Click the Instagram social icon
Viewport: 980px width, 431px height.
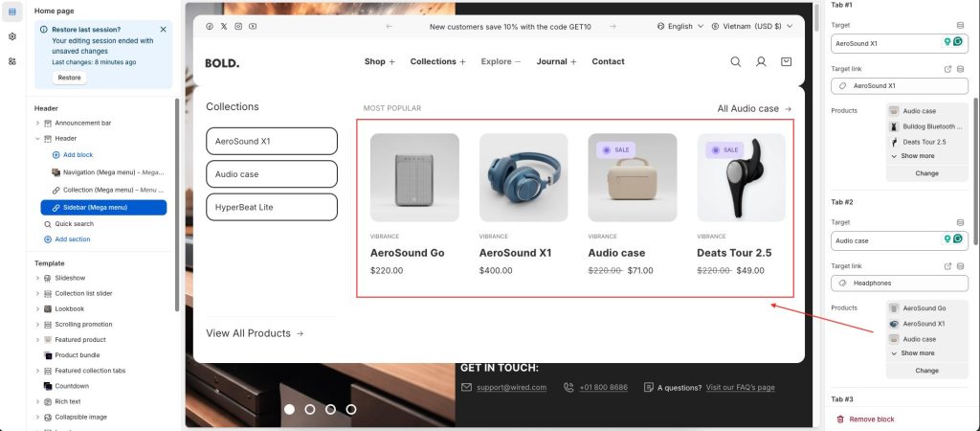coord(238,27)
